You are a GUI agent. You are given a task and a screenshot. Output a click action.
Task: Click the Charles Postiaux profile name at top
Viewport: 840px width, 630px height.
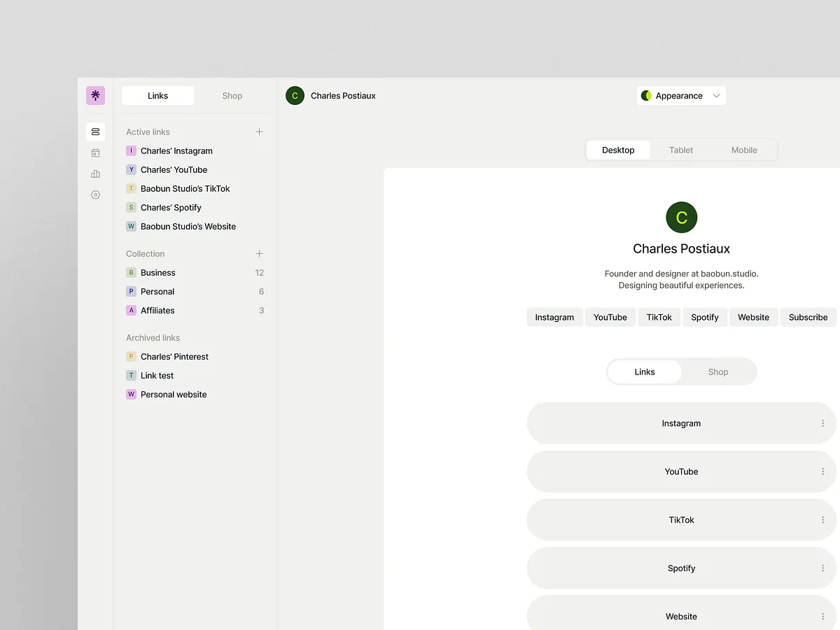tap(343, 95)
